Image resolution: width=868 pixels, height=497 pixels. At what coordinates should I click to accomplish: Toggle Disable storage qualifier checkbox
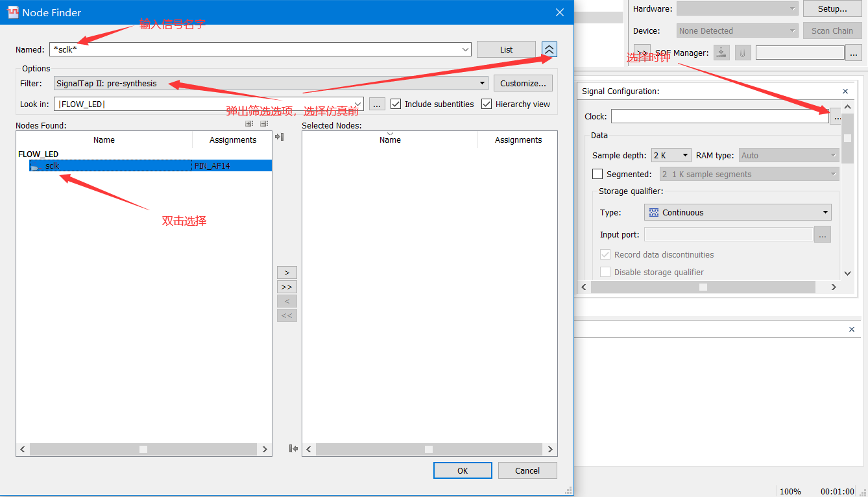605,272
